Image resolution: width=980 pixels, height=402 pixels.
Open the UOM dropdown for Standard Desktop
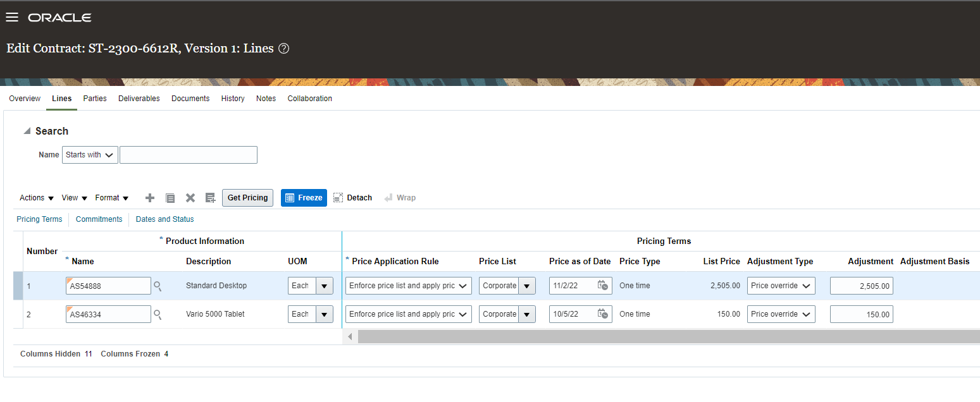pyautogui.click(x=324, y=285)
